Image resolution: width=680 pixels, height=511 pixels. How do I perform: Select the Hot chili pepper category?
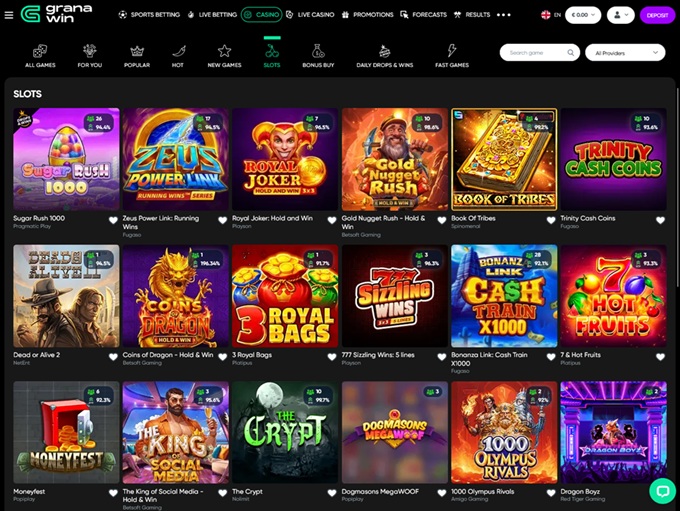tap(179, 51)
